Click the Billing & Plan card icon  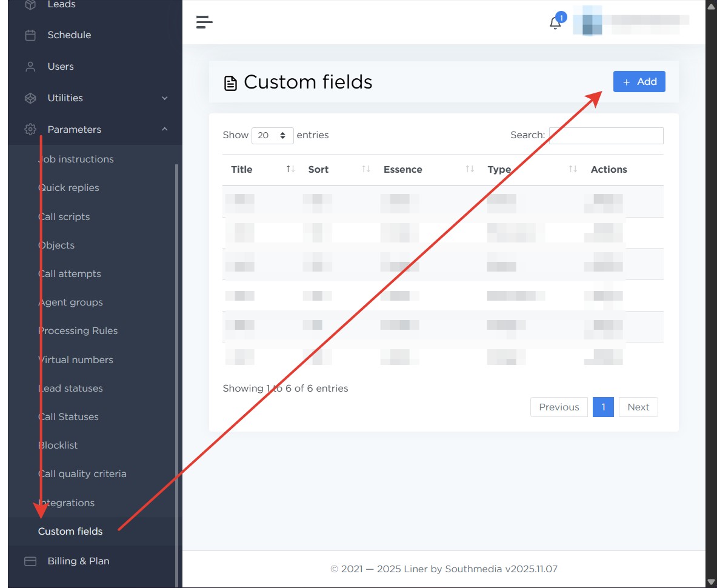pos(30,561)
